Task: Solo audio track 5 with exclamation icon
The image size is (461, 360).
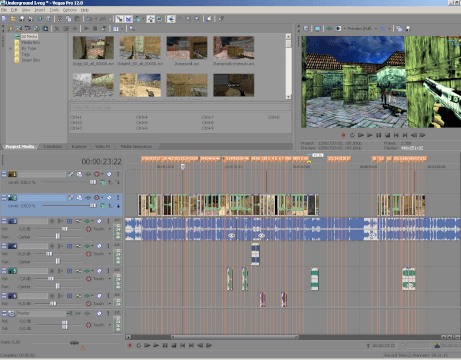Action: [x=108, y=271]
